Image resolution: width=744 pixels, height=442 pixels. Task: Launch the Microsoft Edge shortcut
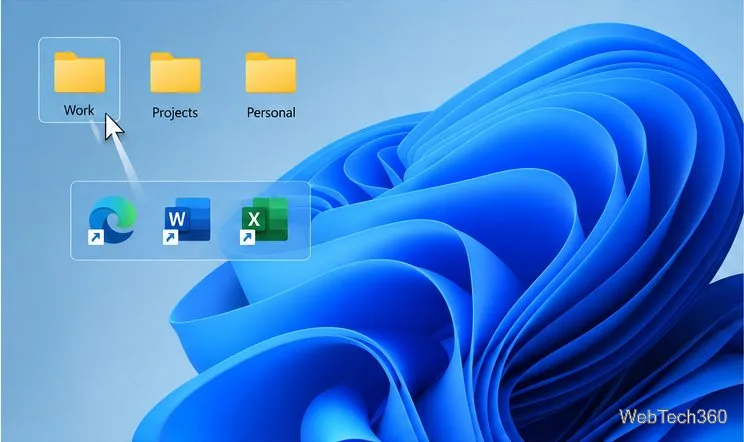pos(112,220)
